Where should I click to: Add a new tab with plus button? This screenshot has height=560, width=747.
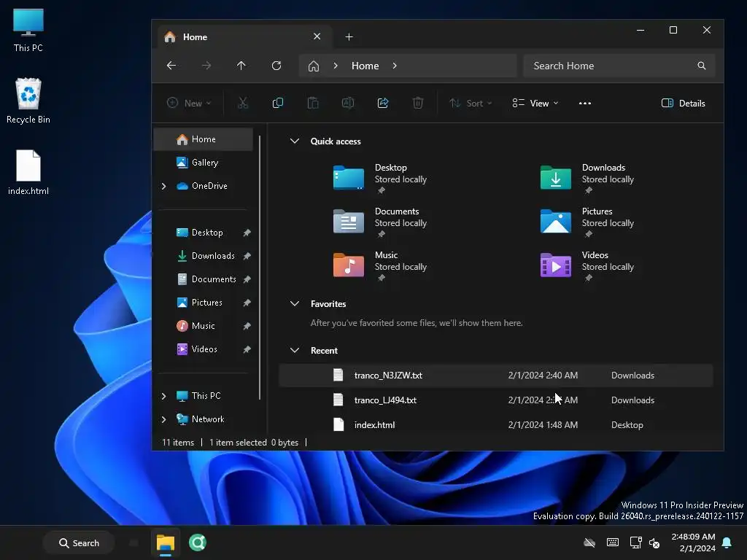pyautogui.click(x=349, y=36)
